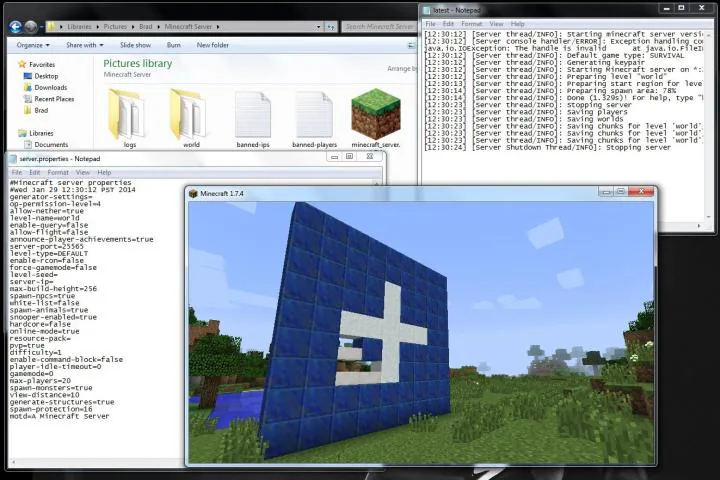The image size is (720, 480).
Task: Open the Share with dropdown
Action: coord(85,45)
